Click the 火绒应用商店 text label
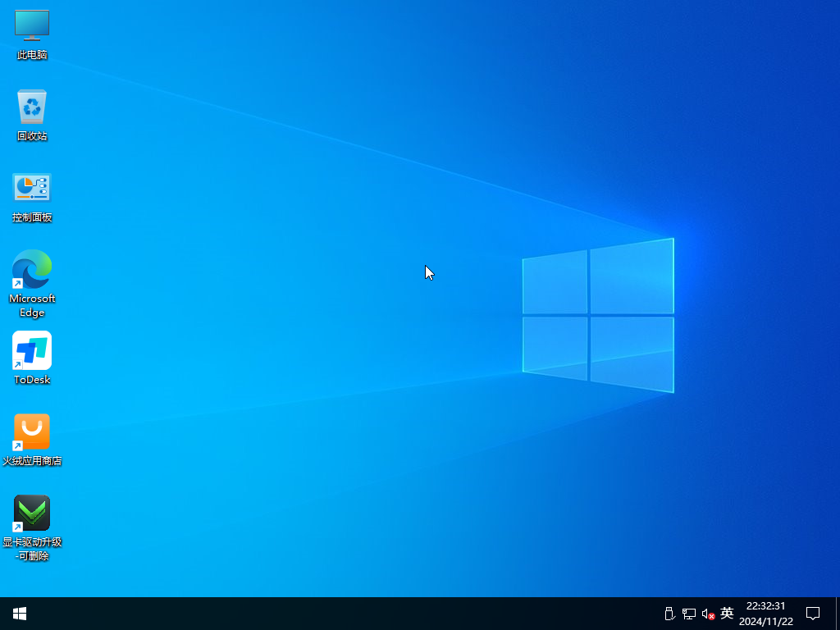 (32, 461)
